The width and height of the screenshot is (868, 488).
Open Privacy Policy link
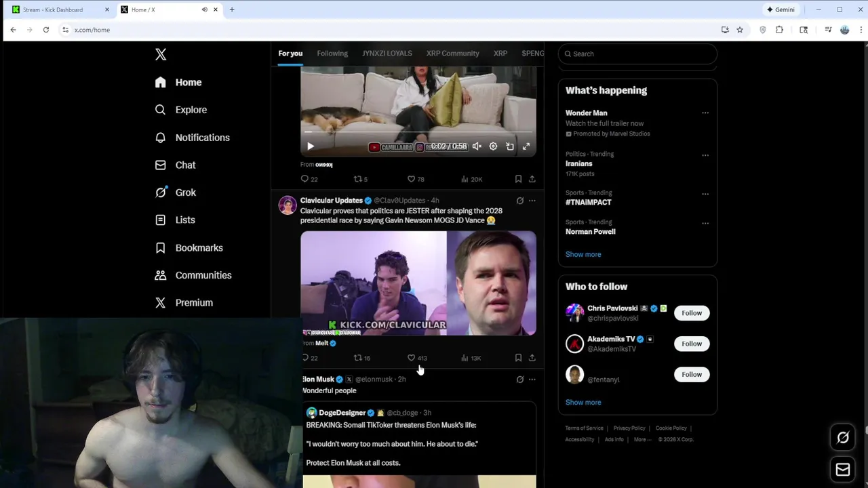click(x=629, y=428)
